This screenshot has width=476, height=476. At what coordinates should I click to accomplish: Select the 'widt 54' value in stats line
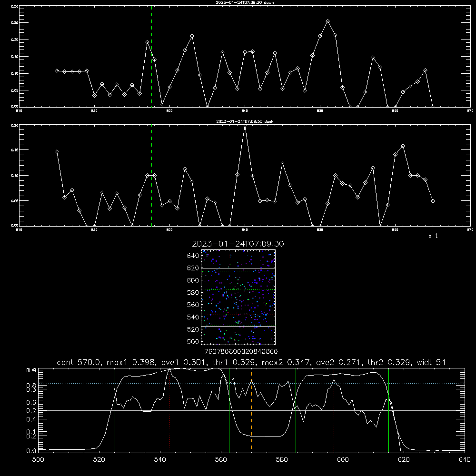pos(431,362)
